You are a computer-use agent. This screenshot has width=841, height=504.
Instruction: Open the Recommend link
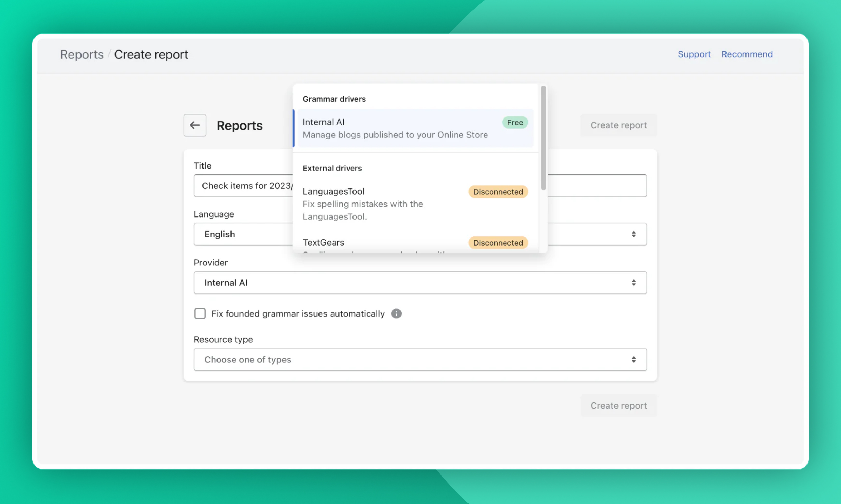(x=747, y=54)
